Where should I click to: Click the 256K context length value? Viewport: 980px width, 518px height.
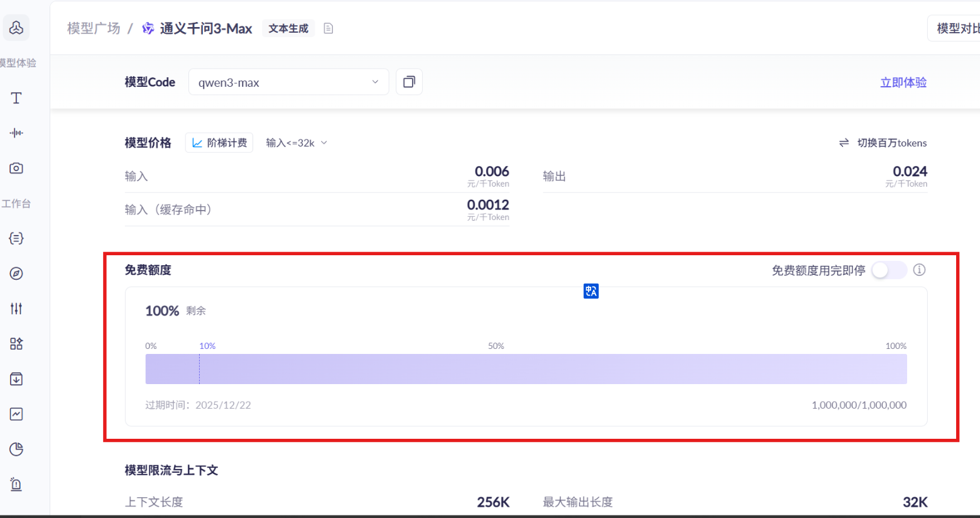pos(493,502)
